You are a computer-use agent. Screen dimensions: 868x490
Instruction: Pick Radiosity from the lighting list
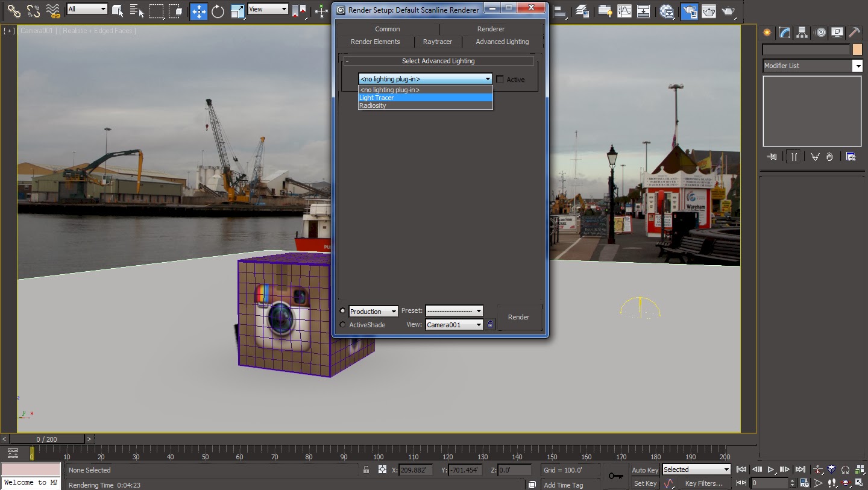coord(373,105)
